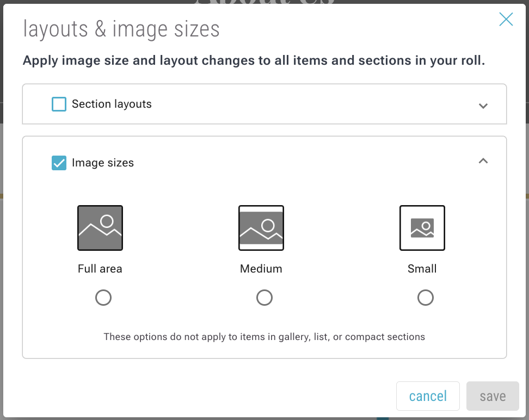Click the gallery, list, compact sections note
The height and width of the screenshot is (420, 529).
(x=264, y=337)
